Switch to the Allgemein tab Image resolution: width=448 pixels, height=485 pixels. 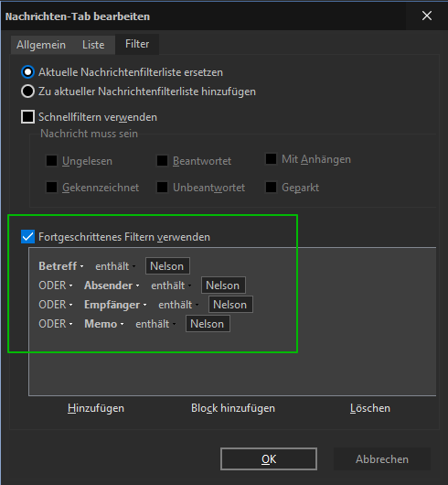pyautogui.click(x=41, y=45)
